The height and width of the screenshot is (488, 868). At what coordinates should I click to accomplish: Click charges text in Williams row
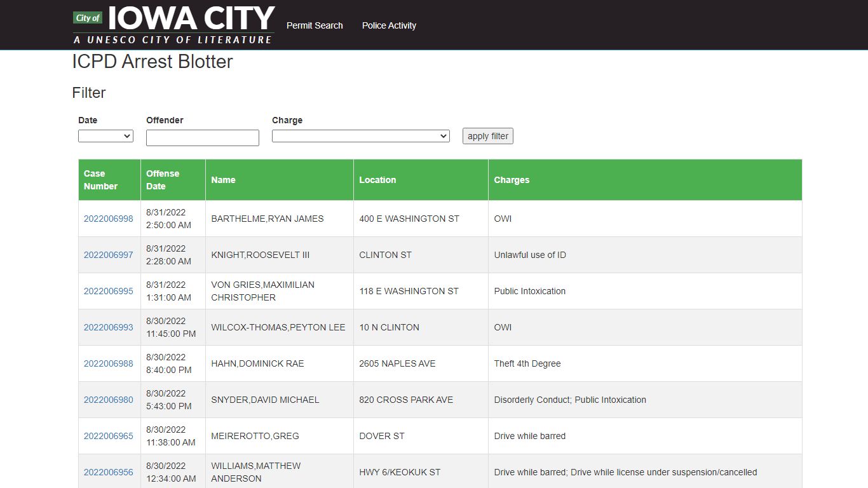click(625, 472)
